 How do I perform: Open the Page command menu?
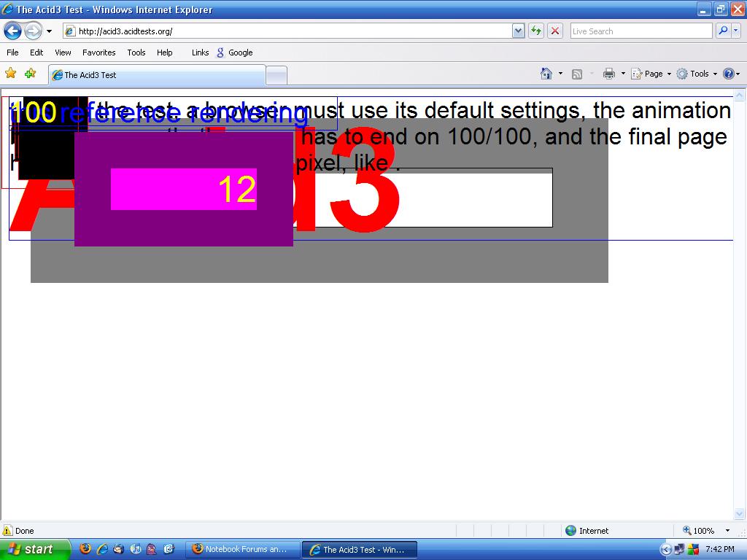coord(651,74)
